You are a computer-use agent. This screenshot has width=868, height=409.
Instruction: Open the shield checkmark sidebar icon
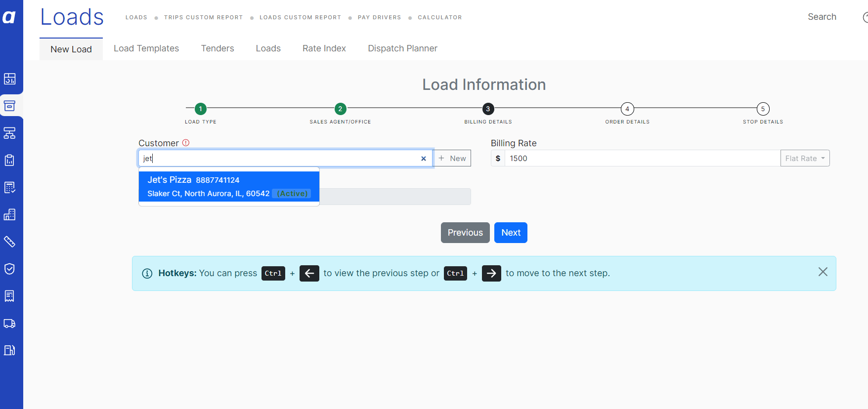(9, 269)
